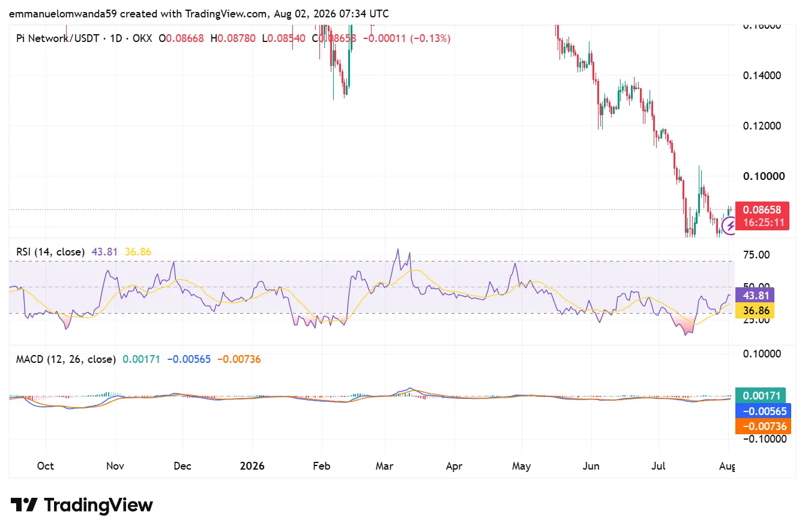Click the 2026 label on time axis
Screen dimensions: 805x532
point(252,466)
